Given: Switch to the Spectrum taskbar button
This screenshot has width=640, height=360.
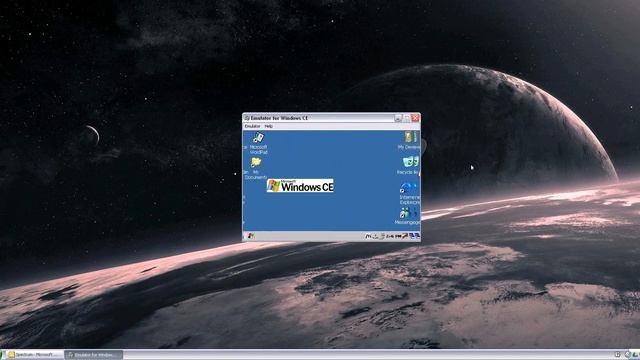Looking at the screenshot, I should 36,355.
